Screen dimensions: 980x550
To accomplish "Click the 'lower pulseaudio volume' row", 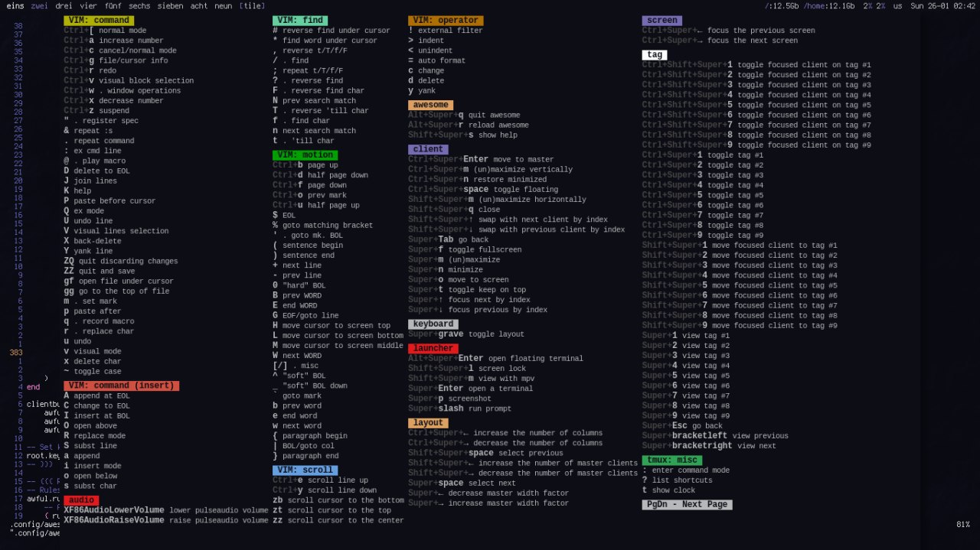I will coord(166,510).
